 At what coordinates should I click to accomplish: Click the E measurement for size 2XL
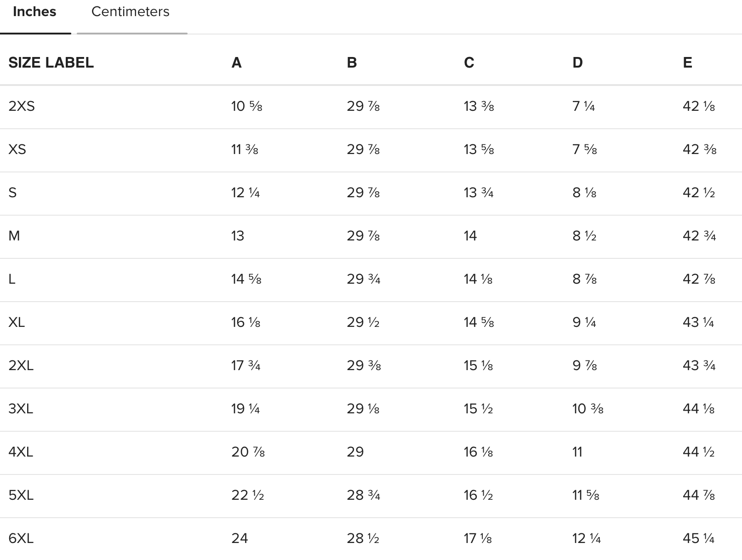pyautogui.click(x=699, y=366)
